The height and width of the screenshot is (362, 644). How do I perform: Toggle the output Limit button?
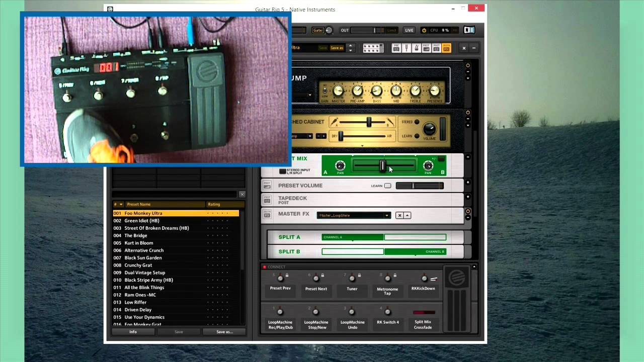click(392, 30)
